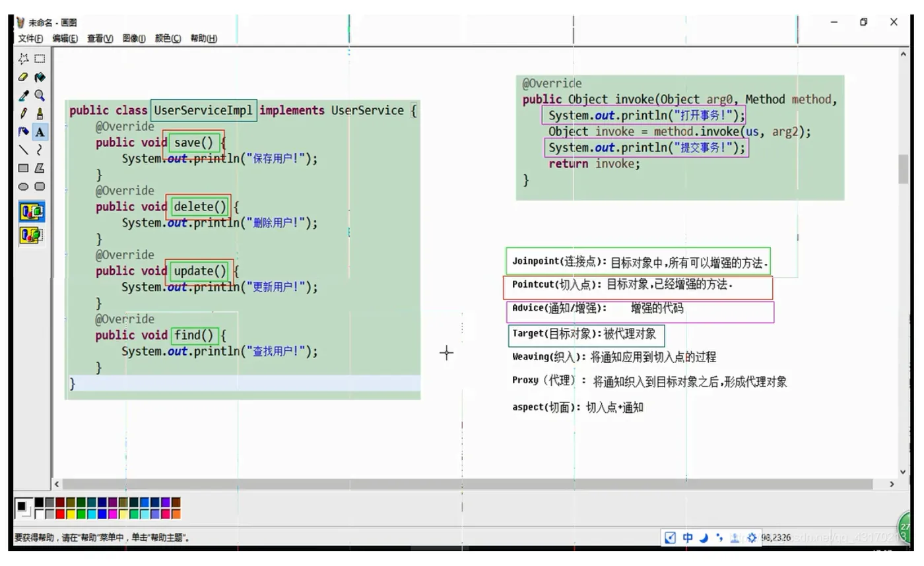Viewport: 924px width, 566px height.
Task: Click the Weaving(织入) text line
Action: coord(614,357)
